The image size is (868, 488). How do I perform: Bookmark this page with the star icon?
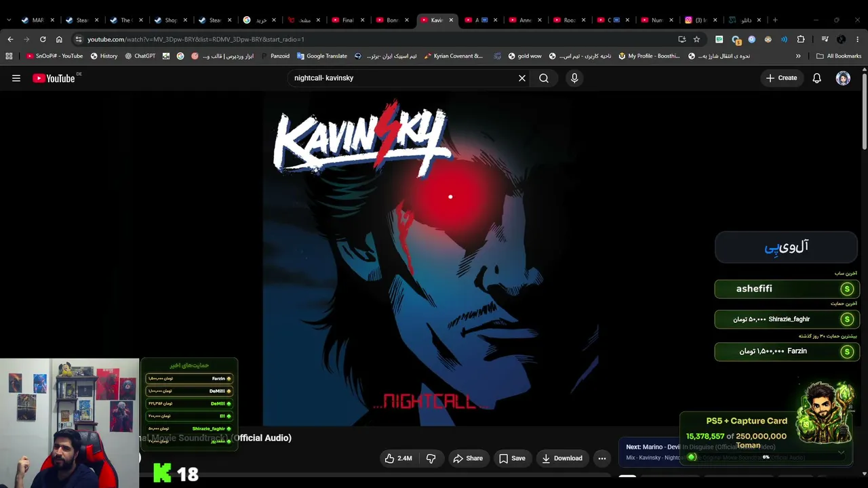(x=696, y=39)
